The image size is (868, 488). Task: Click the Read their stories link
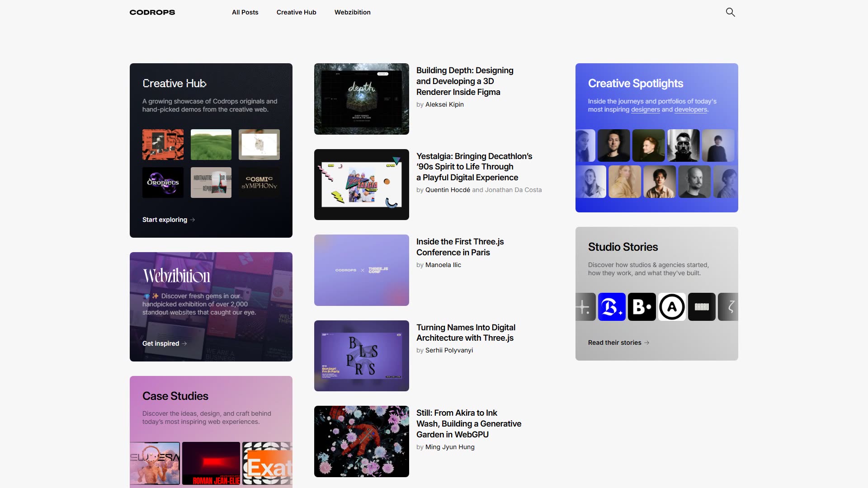click(x=619, y=343)
